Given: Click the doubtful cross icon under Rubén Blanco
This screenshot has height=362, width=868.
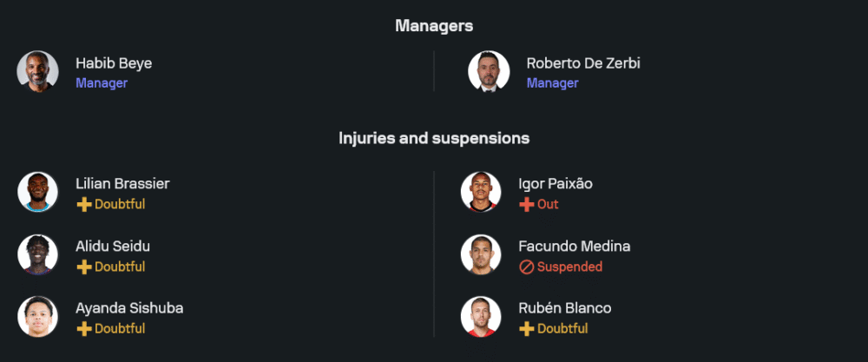Looking at the screenshot, I should click(526, 329).
